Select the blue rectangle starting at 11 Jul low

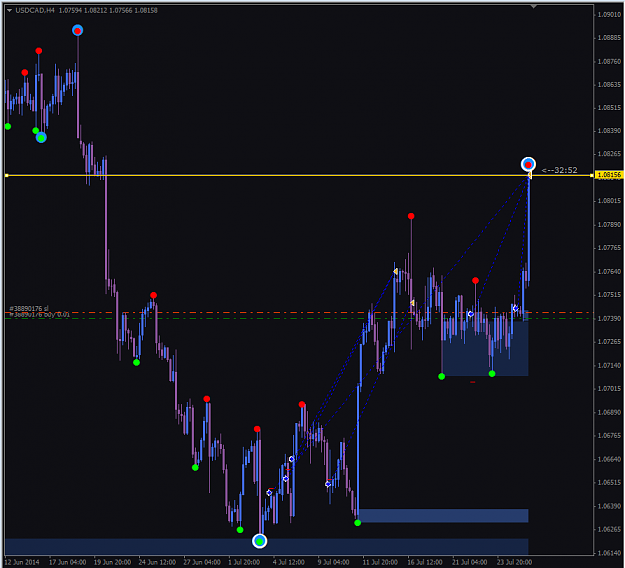(x=443, y=515)
